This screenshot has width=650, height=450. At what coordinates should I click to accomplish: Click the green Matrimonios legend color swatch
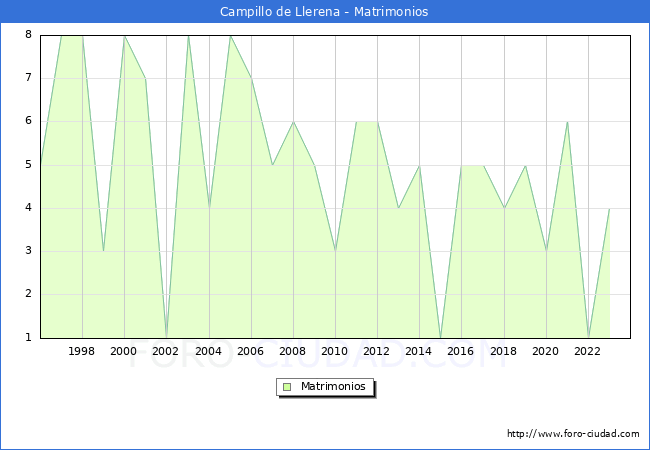tap(287, 386)
